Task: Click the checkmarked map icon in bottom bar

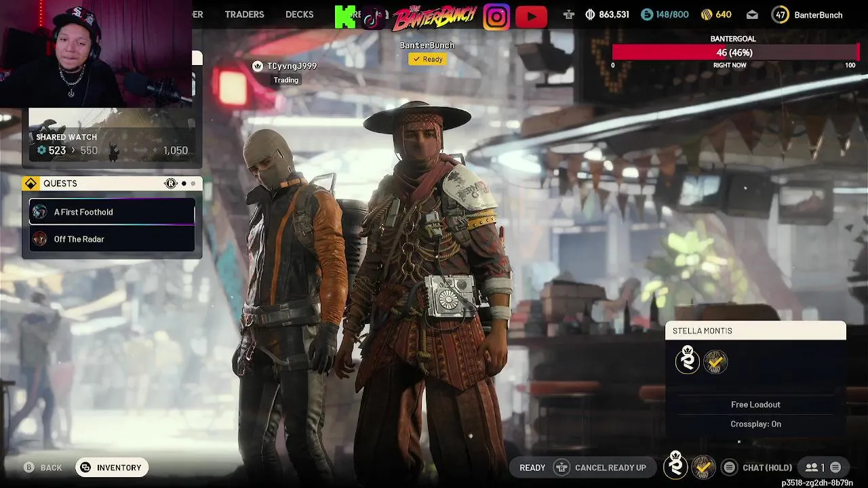Action: [x=703, y=467]
